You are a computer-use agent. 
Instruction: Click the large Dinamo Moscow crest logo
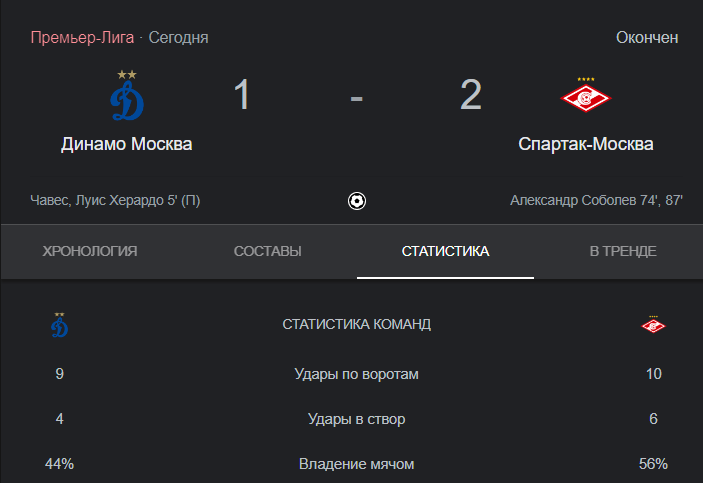(x=127, y=95)
